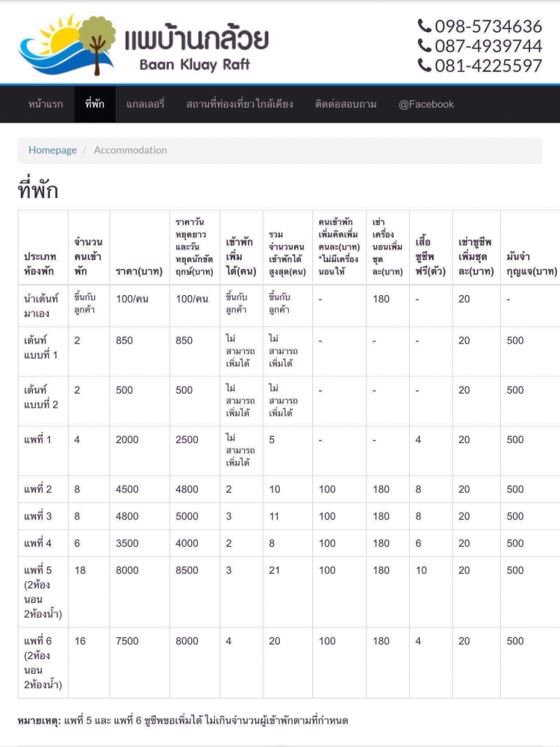
Task: Select the แพที่ 5 row name cell
Action: click(x=43, y=592)
